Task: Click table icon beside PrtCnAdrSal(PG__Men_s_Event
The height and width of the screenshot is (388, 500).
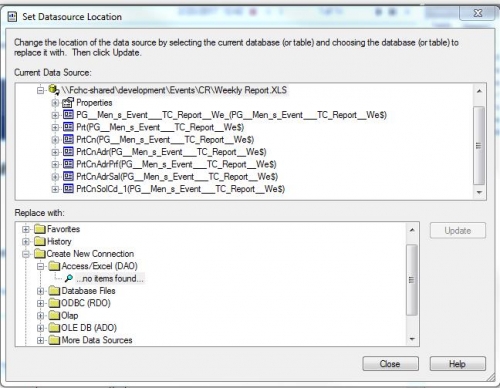Action: [68, 176]
